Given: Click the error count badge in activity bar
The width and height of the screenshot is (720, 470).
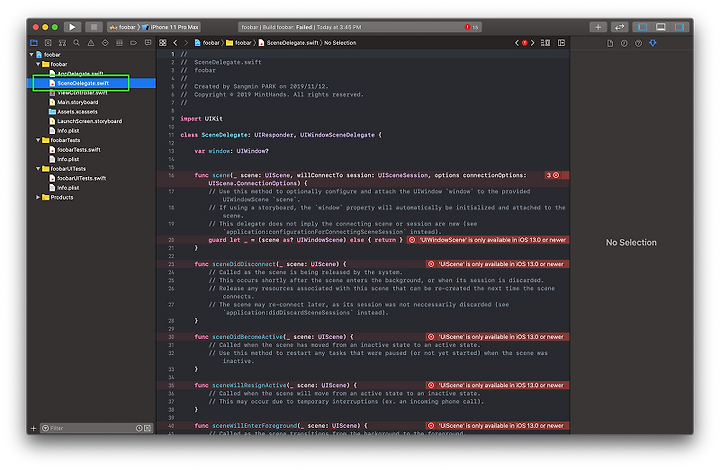Looking at the screenshot, I should click(x=472, y=27).
